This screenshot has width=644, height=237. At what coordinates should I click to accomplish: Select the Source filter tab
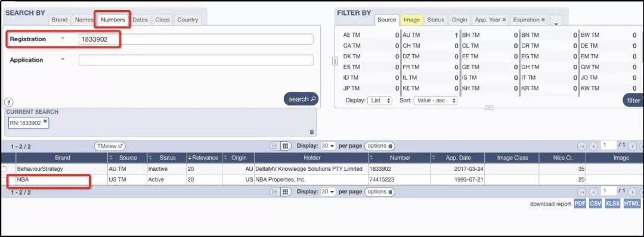386,20
